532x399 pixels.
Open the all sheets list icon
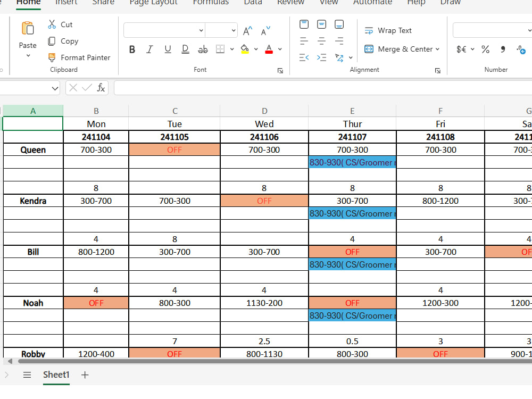pyautogui.click(x=27, y=375)
